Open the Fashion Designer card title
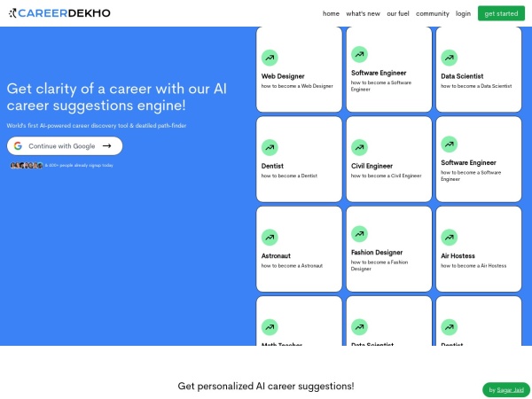 (377, 253)
